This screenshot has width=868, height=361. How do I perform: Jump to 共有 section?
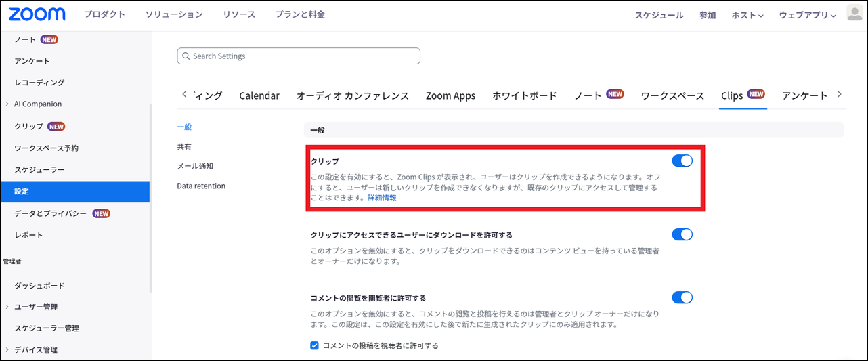tap(184, 146)
